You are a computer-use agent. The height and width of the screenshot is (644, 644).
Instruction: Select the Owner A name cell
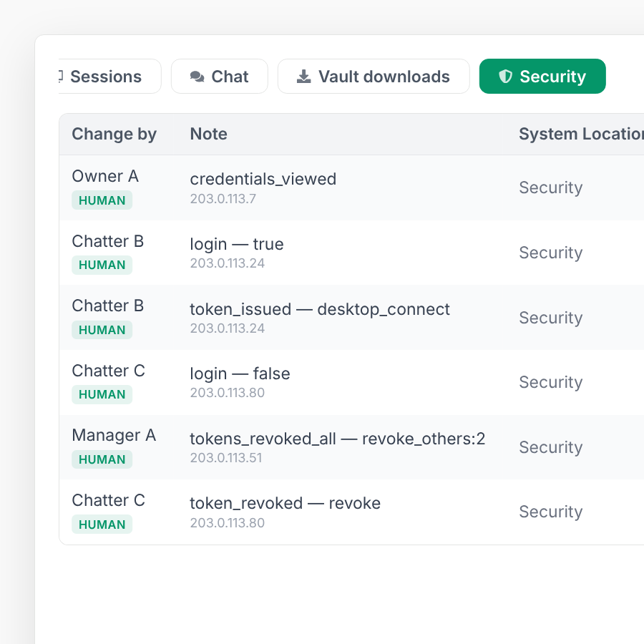pyautogui.click(x=105, y=176)
